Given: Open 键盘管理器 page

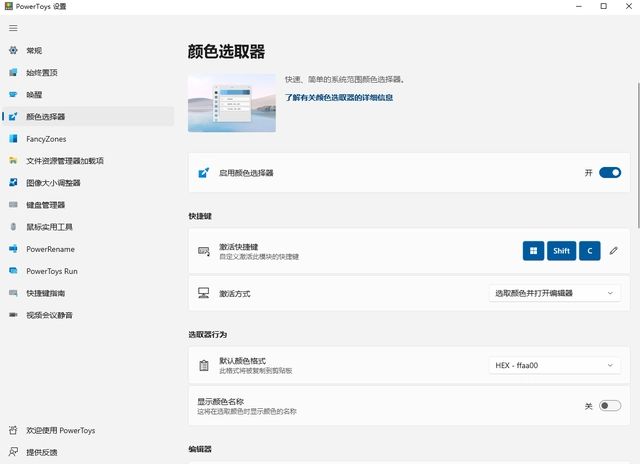Looking at the screenshot, I should point(88,204).
